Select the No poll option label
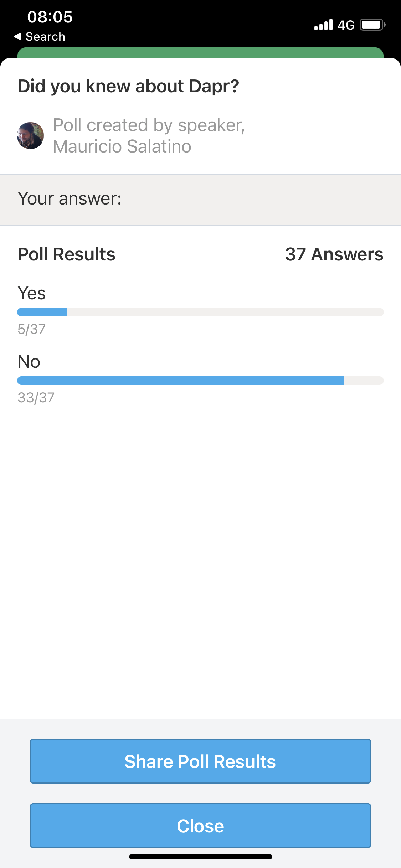The height and width of the screenshot is (868, 401). coord(29,361)
